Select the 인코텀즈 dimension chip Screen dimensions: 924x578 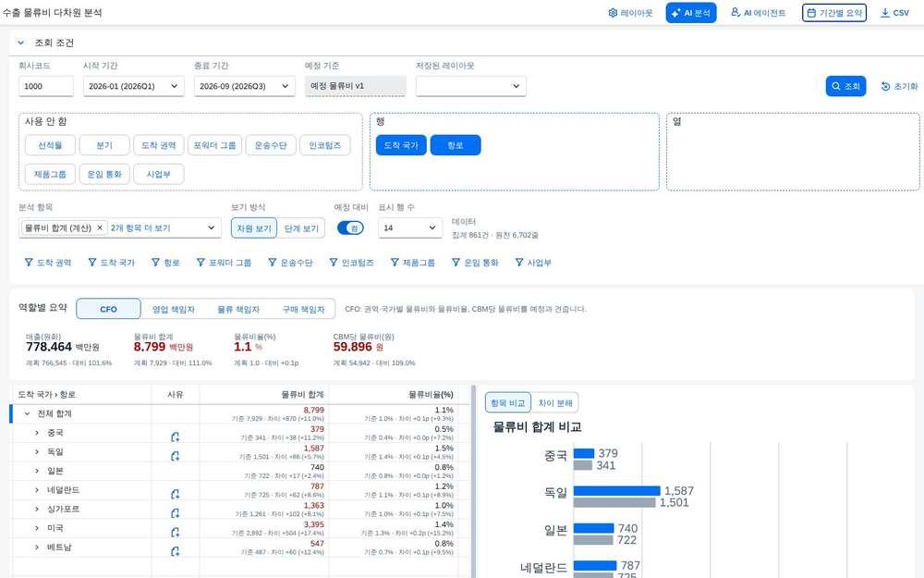324,145
